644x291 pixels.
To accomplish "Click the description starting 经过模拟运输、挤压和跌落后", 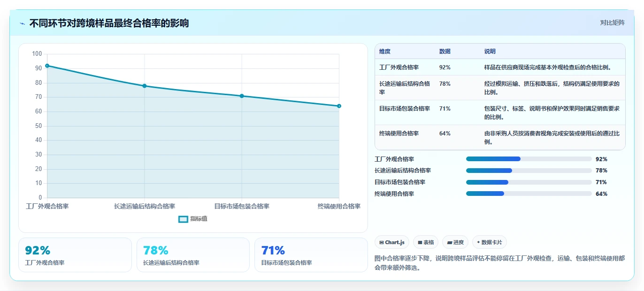I will (552, 88).
